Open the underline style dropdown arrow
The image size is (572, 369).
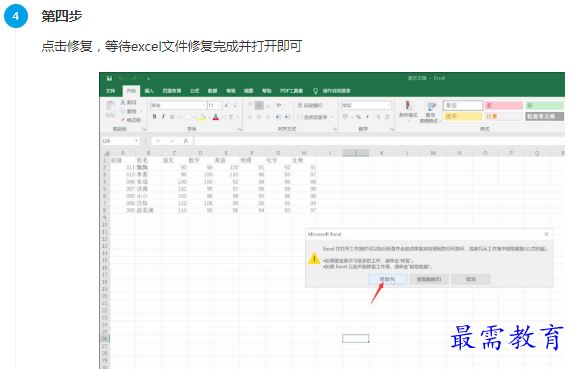[x=179, y=117]
